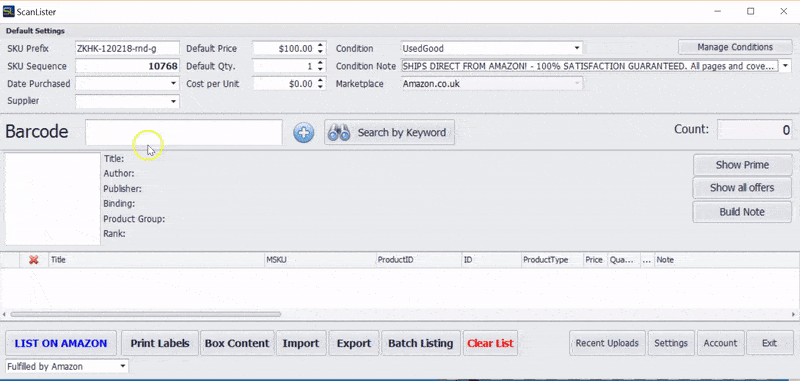The image size is (800, 381).
Task: Click the Export button
Action: [x=354, y=343]
